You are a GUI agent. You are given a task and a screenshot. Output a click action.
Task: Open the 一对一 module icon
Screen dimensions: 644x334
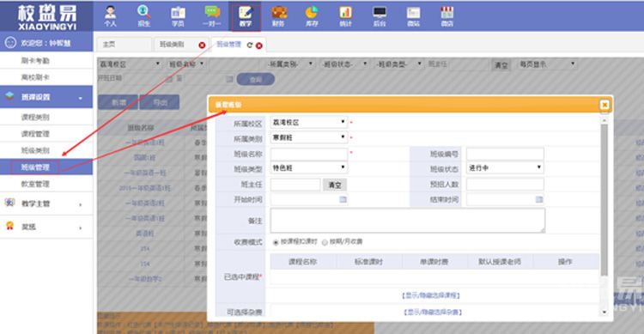(x=212, y=16)
